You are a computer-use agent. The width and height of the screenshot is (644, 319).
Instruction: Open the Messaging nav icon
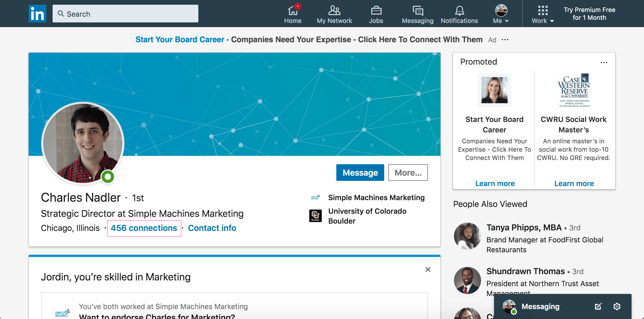(418, 11)
